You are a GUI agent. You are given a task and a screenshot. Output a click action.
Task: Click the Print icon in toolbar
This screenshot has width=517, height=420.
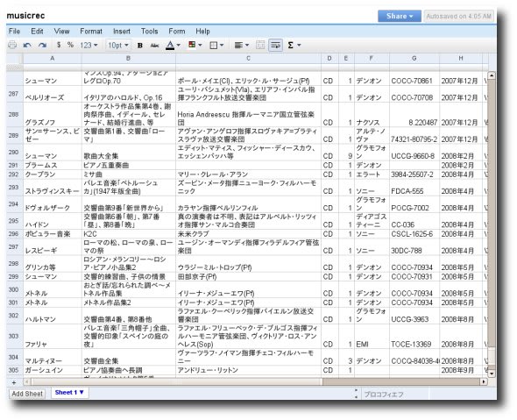tap(12, 45)
